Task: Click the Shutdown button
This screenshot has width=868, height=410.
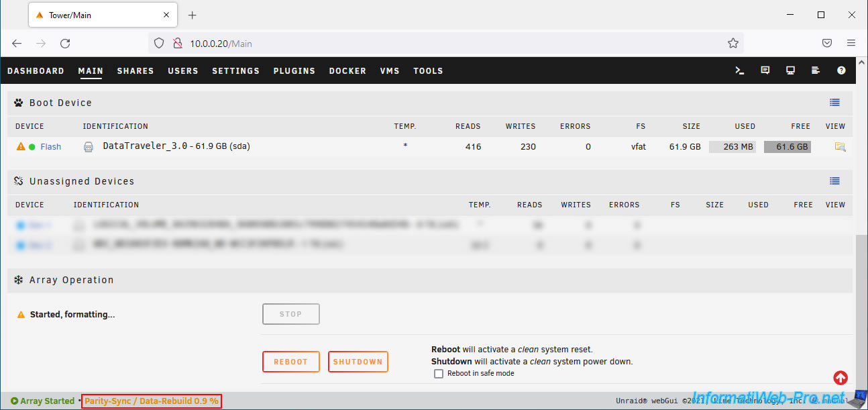Action: coord(358,362)
